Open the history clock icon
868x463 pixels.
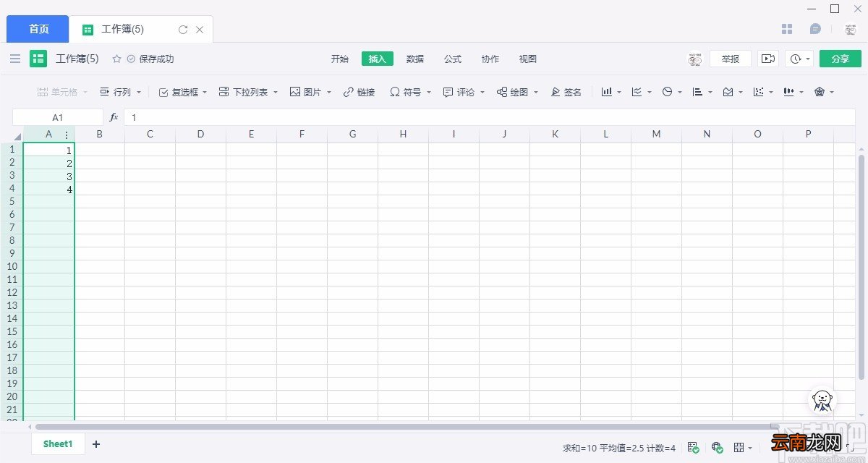(x=796, y=59)
